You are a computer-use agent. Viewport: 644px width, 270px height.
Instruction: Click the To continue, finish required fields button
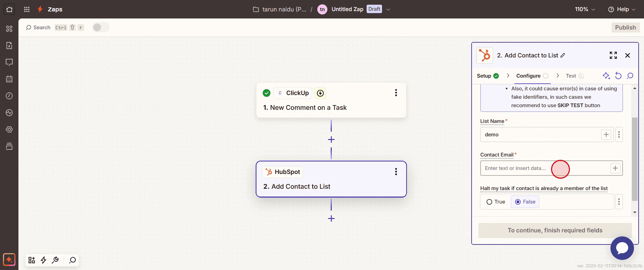point(555,230)
